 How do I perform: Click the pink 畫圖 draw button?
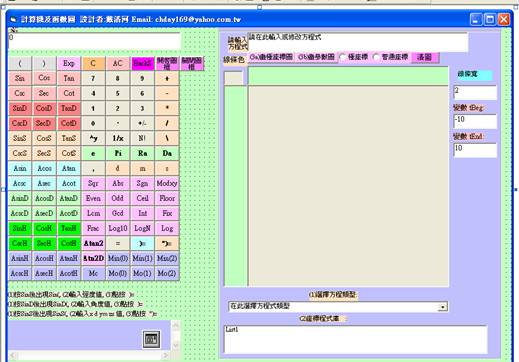425,57
